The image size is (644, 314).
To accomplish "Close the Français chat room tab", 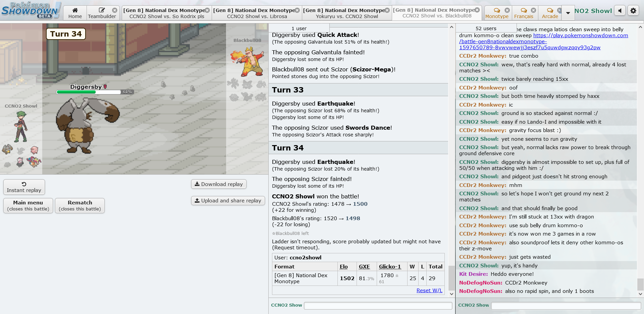I will (x=533, y=10).
